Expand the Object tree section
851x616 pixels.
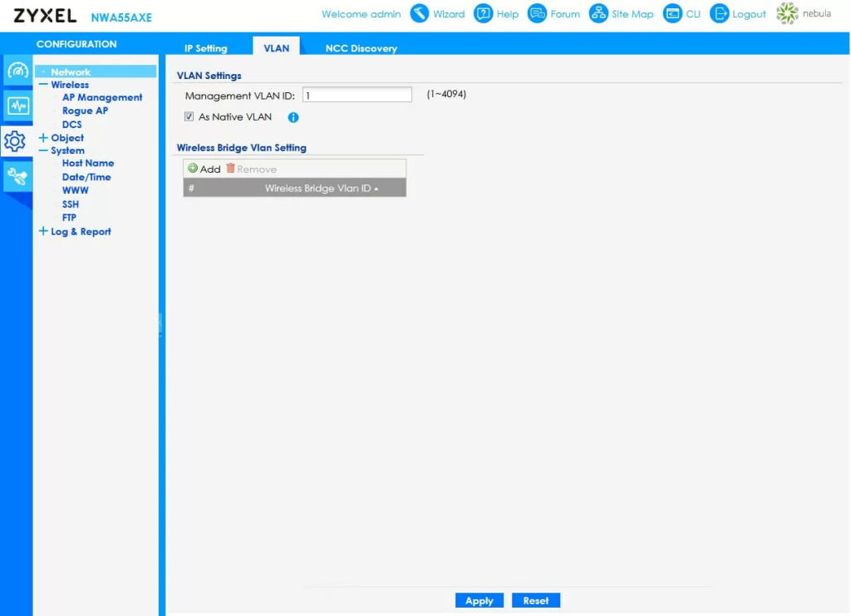click(x=43, y=138)
